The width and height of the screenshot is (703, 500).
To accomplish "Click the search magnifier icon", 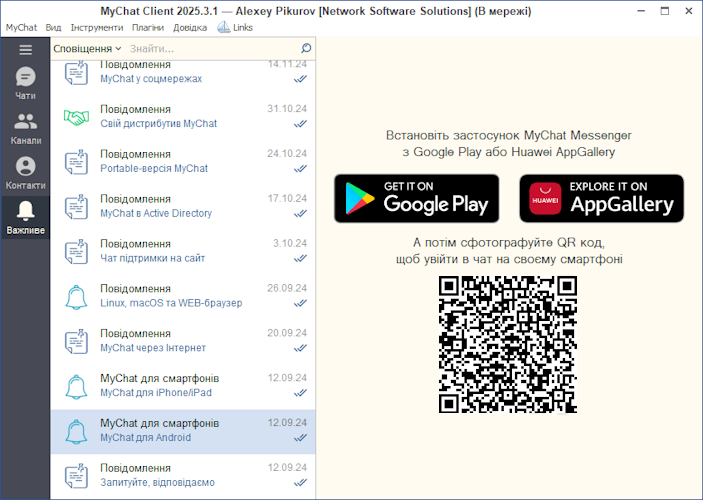I will click(x=306, y=48).
